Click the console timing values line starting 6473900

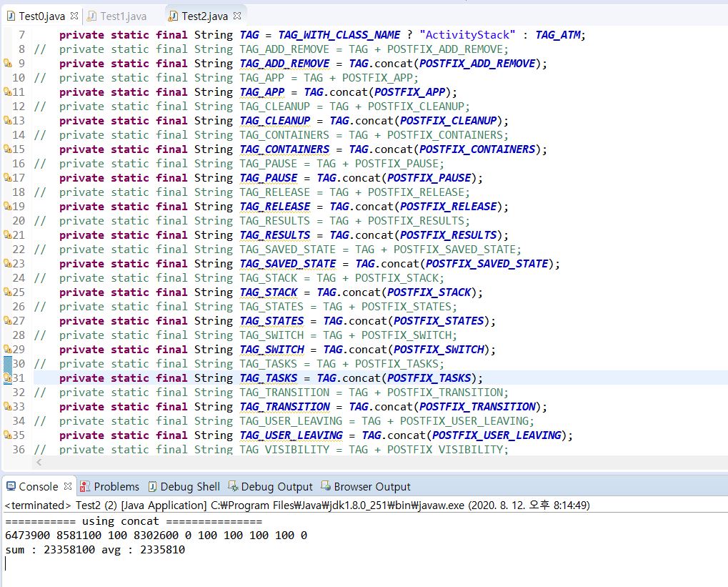point(156,536)
